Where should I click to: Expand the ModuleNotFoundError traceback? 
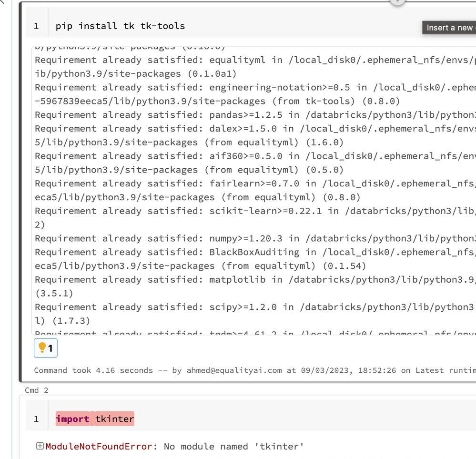[40, 446]
